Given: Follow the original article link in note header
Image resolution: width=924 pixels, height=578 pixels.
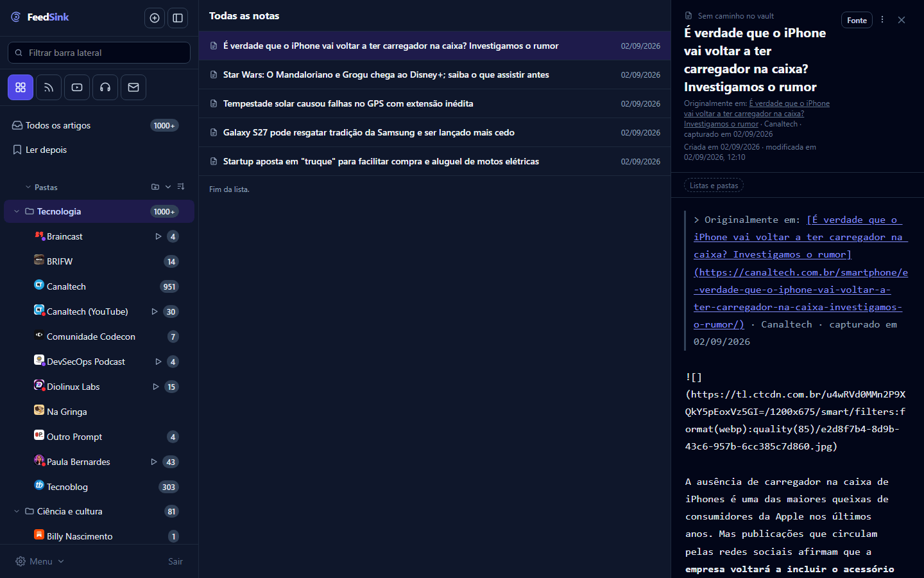Looking at the screenshot, I should tap(757, 114).
